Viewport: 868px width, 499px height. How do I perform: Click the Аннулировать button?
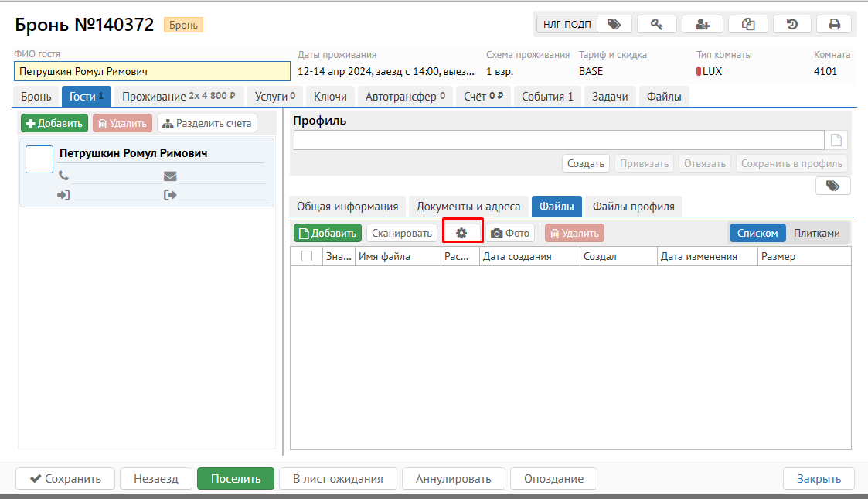pyautogui.click(x=453, y=479)
